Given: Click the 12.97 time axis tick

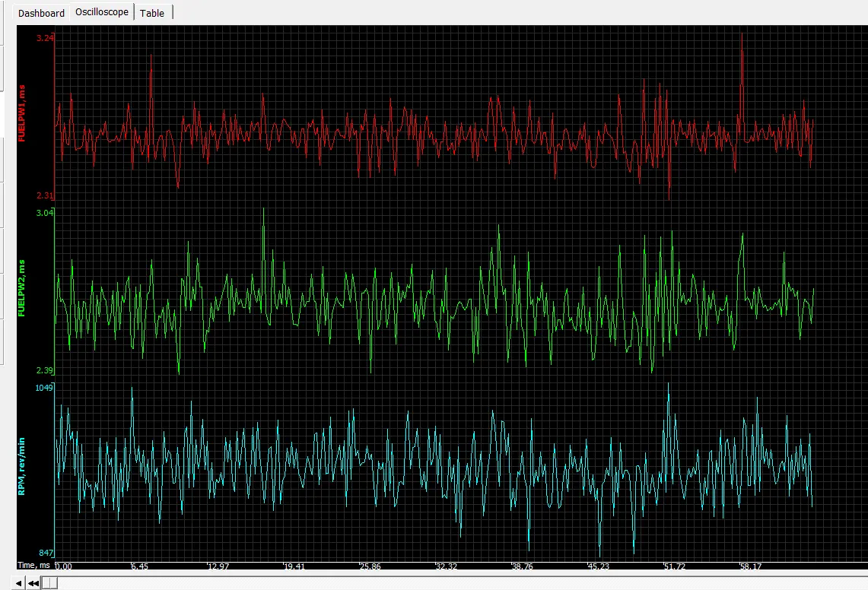Looking at the screenshot, I should tap(218, 566).
